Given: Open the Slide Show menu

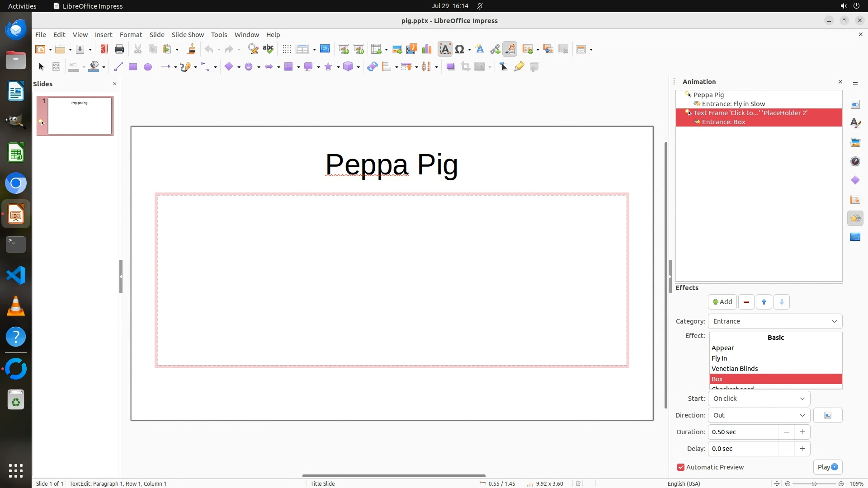Looking at the screenshot, I should pyautogui.click(x=188, y=35).
